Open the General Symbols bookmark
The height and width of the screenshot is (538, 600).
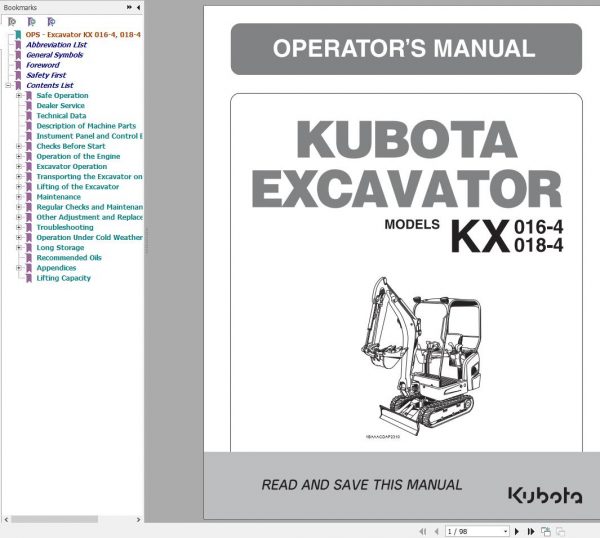tap(55, 55)
